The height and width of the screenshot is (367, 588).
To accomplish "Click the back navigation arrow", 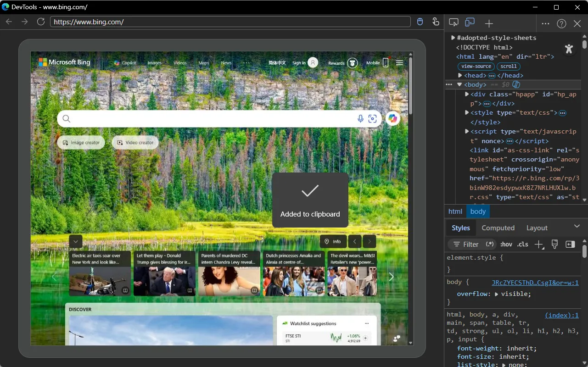I will point(9,22).
